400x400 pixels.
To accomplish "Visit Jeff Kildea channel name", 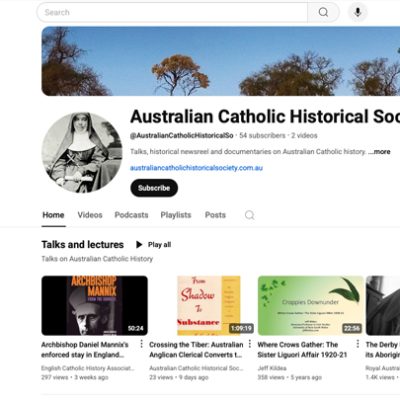I will 272,368.
